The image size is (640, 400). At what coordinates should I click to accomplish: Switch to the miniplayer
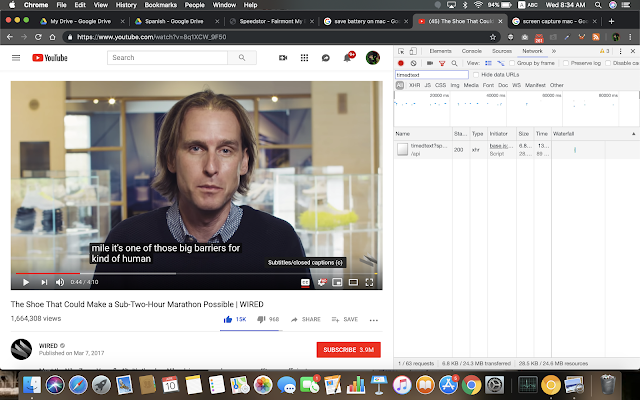[x=337, y=282]
